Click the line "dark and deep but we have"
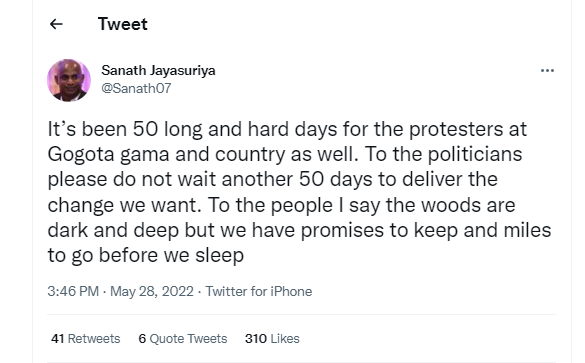 299,230
